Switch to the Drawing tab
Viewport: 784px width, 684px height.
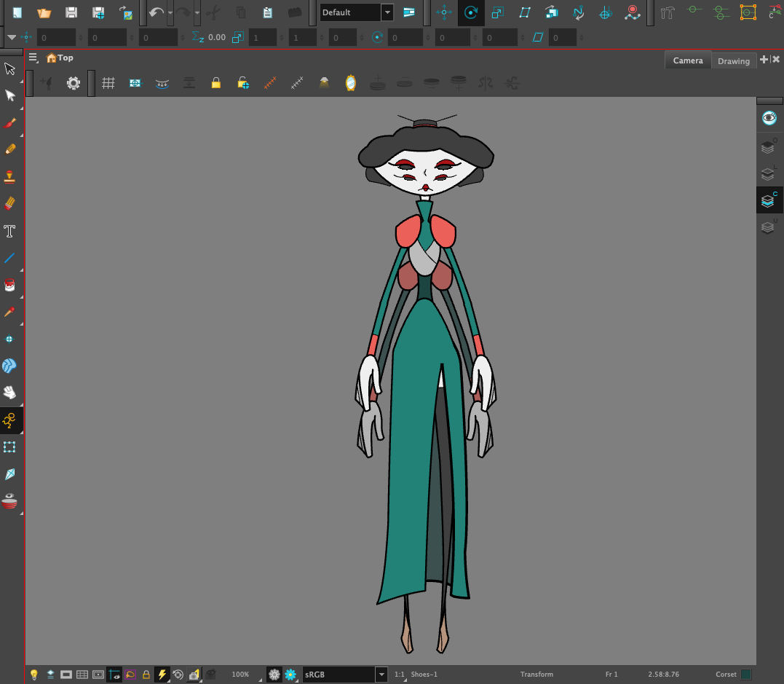click(734, 60)
